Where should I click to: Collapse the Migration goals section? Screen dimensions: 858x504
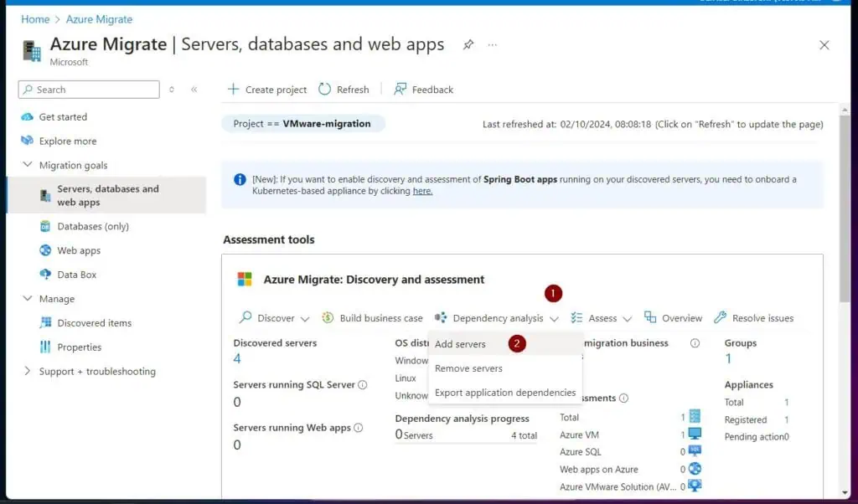(28, 165)
